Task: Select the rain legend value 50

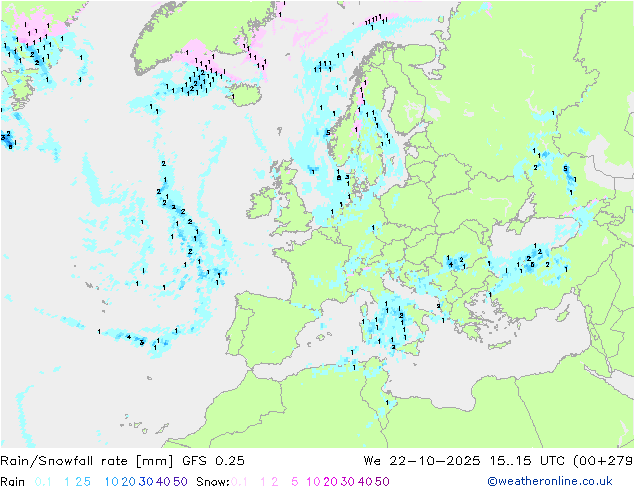Action: click(180, 482)
